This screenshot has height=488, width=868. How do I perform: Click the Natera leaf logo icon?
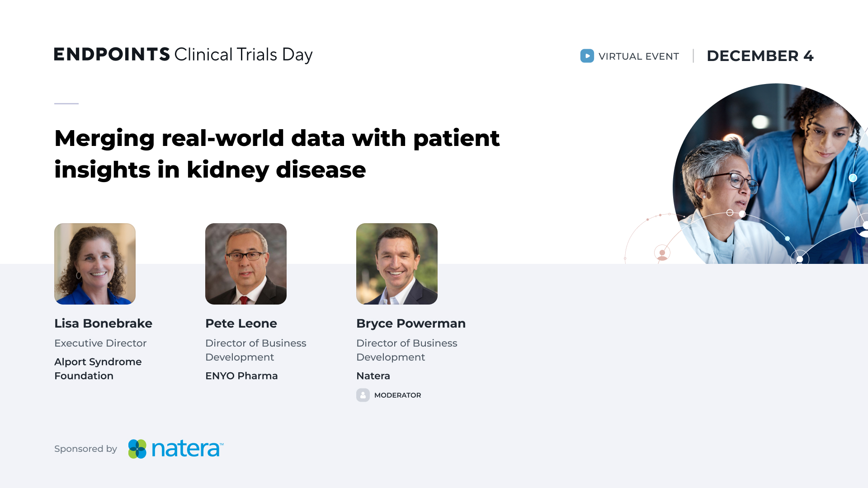coord(137,449)
